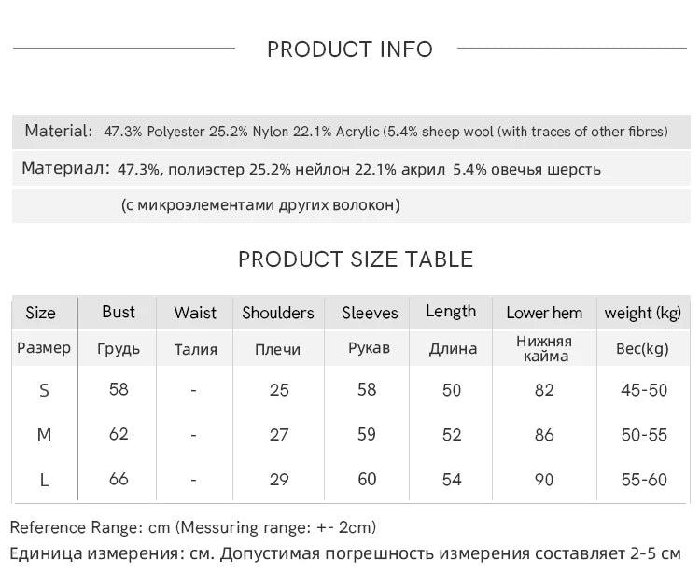Screen dimensions: 700x588
Task: Click the PRODUCT INFO heading
Action: pyautogui.click(x=350, y=49)
